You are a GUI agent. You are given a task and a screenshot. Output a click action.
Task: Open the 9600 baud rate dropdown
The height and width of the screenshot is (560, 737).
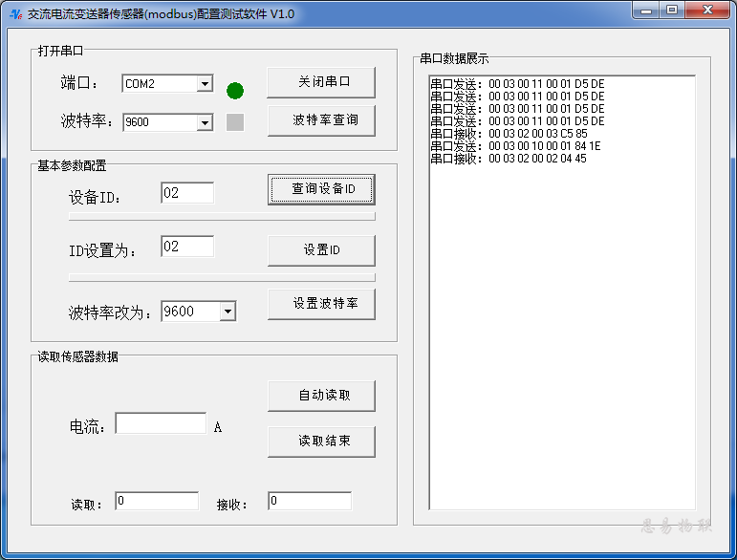point(205,122)
